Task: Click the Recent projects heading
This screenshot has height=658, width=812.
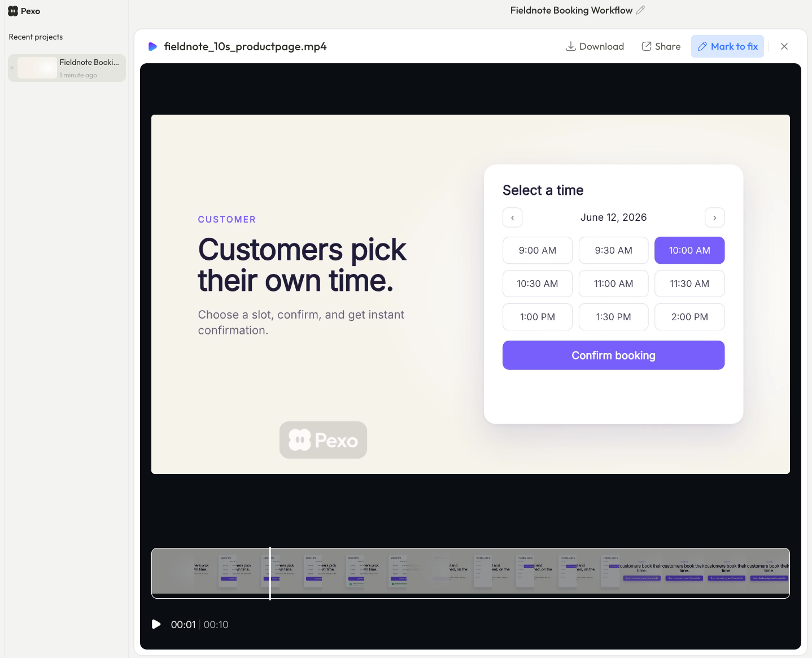Action: (x=36, y=37)
